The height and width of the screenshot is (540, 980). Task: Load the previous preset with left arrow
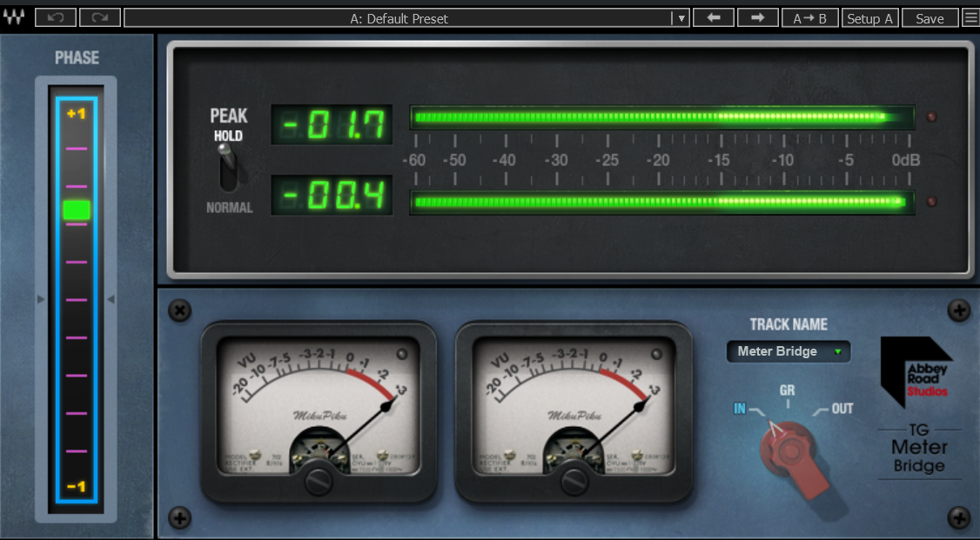coord(714,17)
